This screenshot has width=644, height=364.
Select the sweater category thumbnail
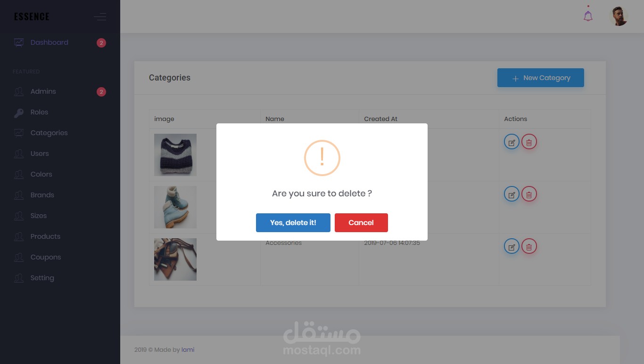(x=175, y=155)
